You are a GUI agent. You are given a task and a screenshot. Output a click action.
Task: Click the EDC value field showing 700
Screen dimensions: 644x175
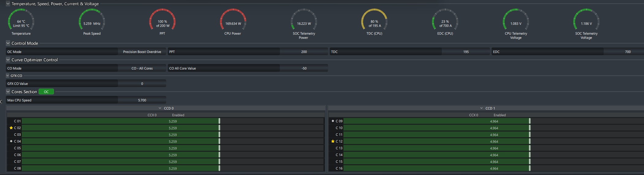(624, 52)
